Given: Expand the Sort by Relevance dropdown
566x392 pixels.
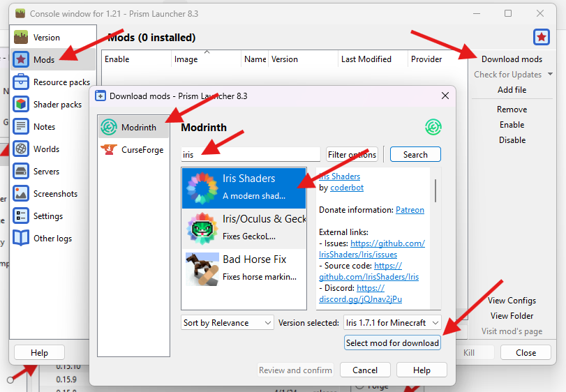Looking at the screenshot, I should [x=227, y=323].
